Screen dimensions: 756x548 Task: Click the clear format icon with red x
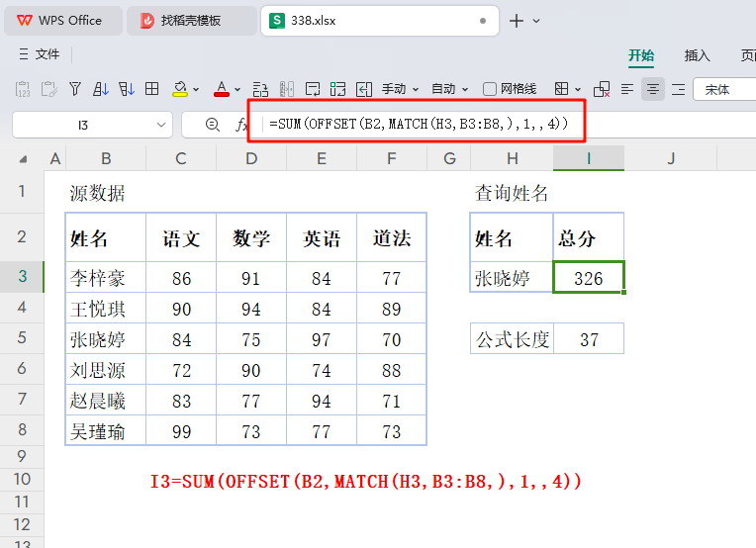602,89
